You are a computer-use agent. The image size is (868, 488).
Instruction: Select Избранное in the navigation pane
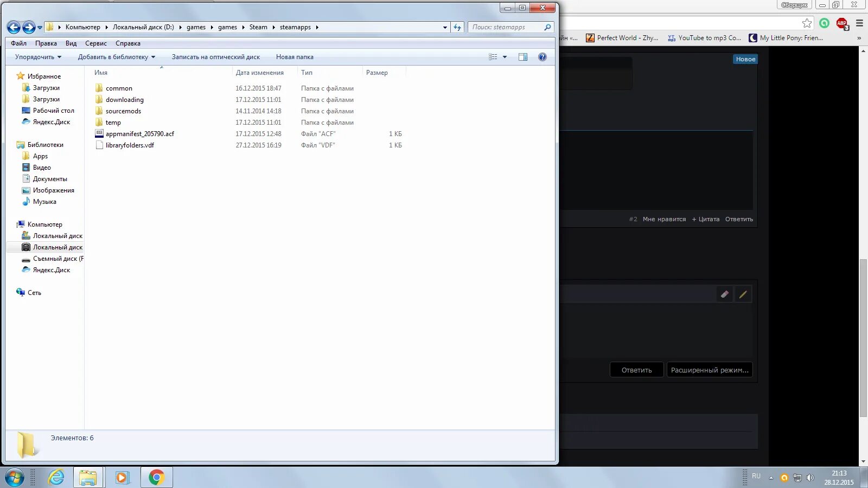point(44,76)
